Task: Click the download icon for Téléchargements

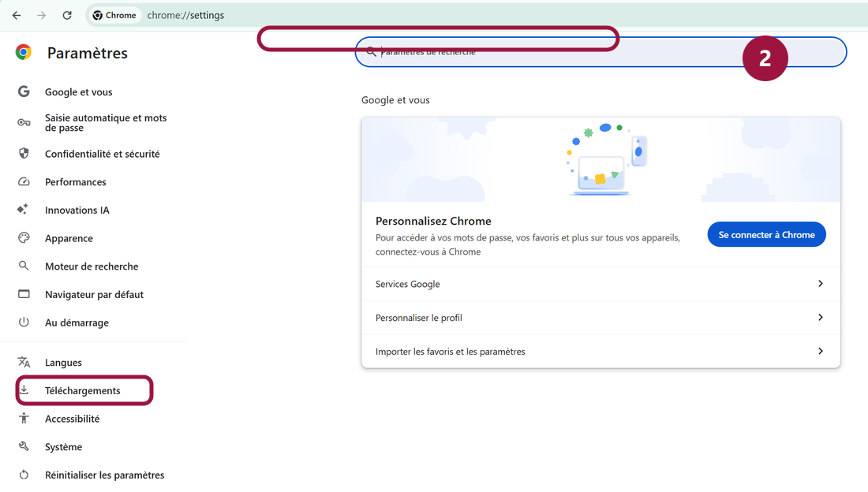Action: coord(24,390)
